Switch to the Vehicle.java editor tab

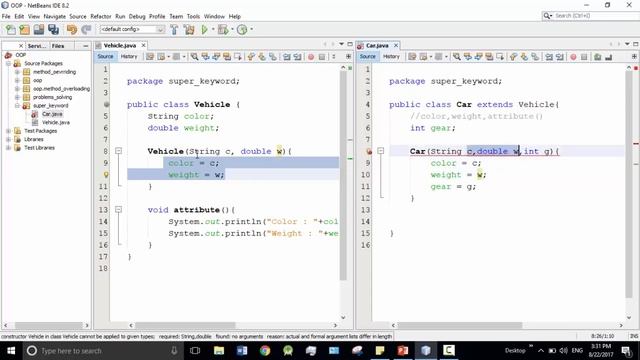point(120,46)
